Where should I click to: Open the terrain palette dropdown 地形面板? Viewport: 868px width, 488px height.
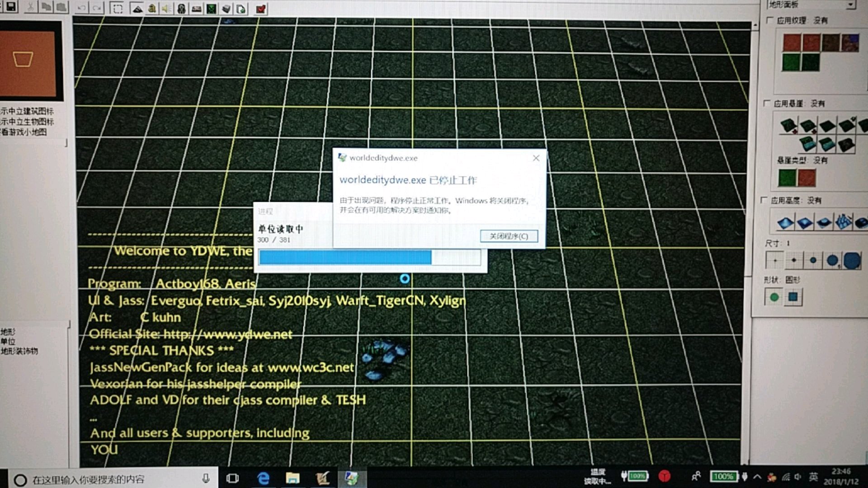[x=811, y=5]
